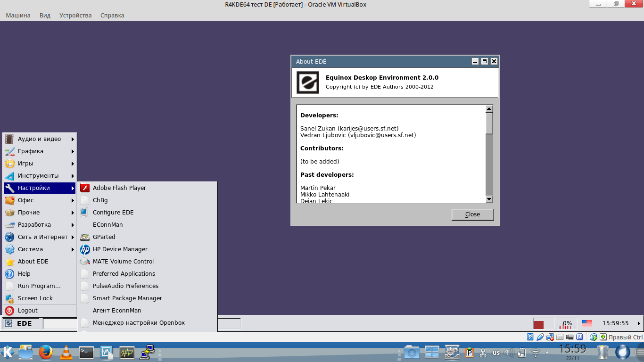
Task: Expand the Сеть и Интернет submenu arrow
Action: (x=73, y=237)
